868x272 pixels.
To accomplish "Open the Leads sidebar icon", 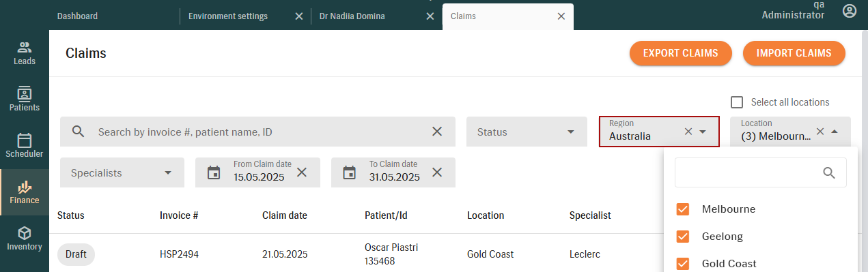I will [25, 48].
